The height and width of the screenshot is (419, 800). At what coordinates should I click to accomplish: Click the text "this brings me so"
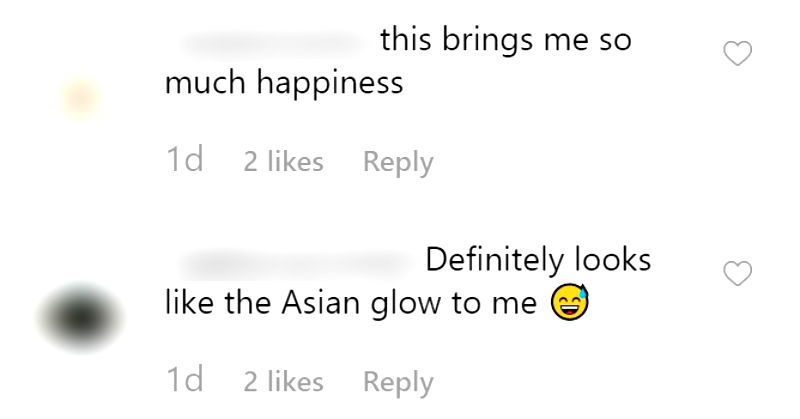(506, 42)
